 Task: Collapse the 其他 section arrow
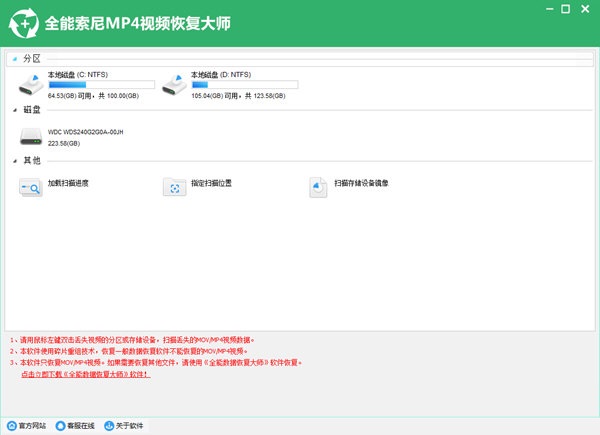pyautogui.click(x=15, y=161)
